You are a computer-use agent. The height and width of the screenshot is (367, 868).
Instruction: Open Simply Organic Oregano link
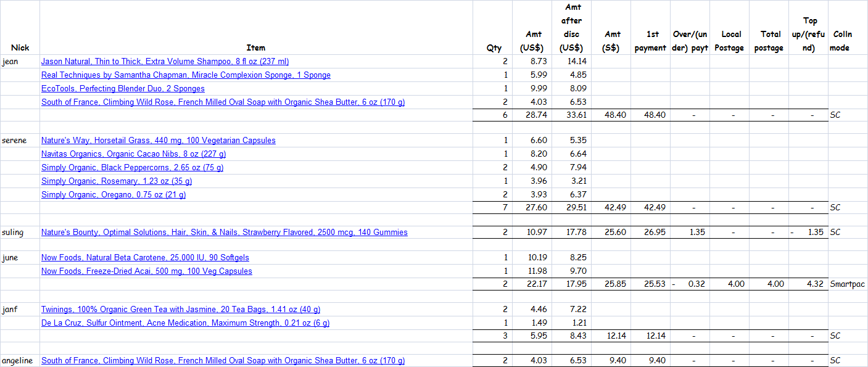[x=114, y=195]
